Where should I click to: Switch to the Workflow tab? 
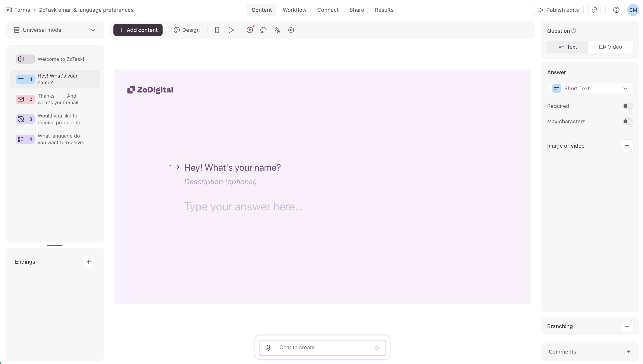294,10
